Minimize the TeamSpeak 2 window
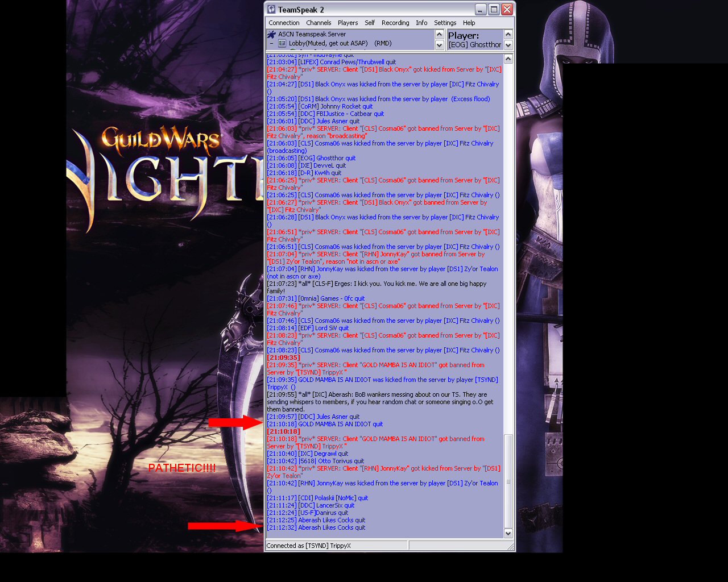The width and height of the screenshot is (728, 582). click(481, 10)
